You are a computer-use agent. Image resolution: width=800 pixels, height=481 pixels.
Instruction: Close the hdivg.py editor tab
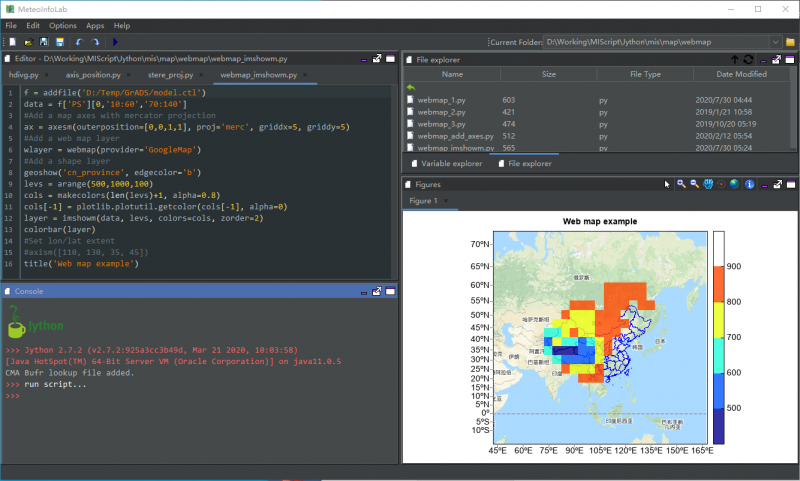click(48, 75)
